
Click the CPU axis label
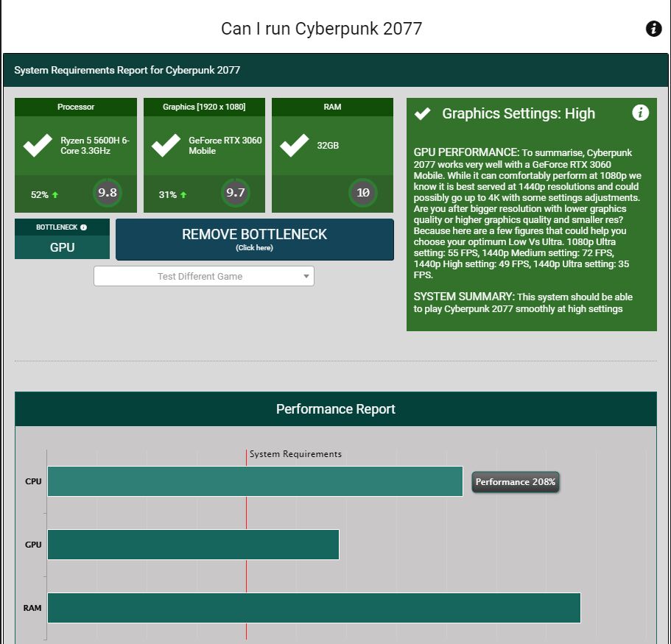click(x=33, y=481)
